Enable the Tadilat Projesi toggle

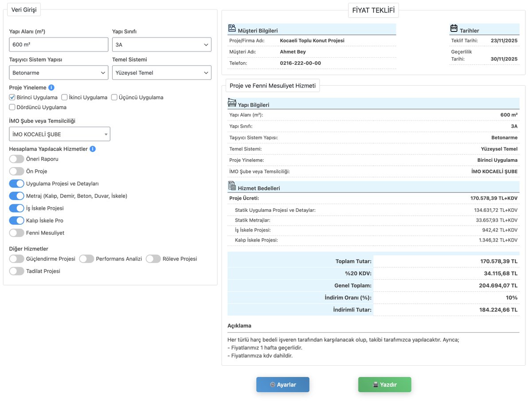click(16, 271)
